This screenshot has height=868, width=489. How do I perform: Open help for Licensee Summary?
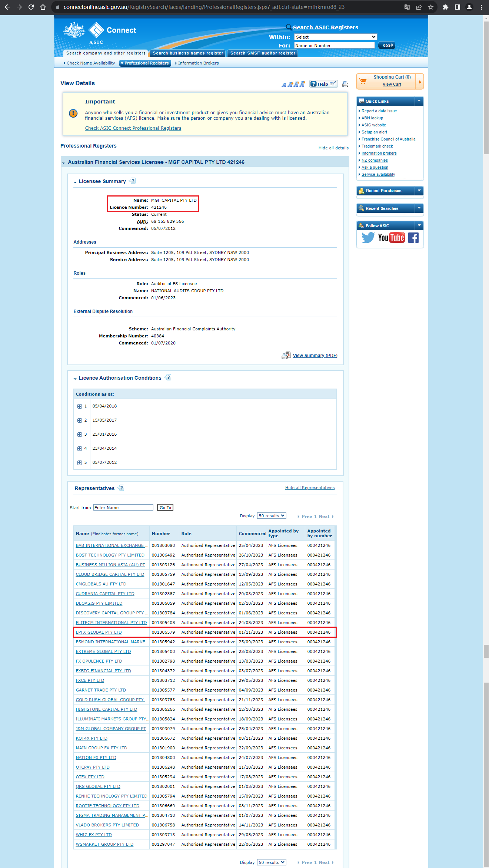pyautogui.click(x=133, y=181)
